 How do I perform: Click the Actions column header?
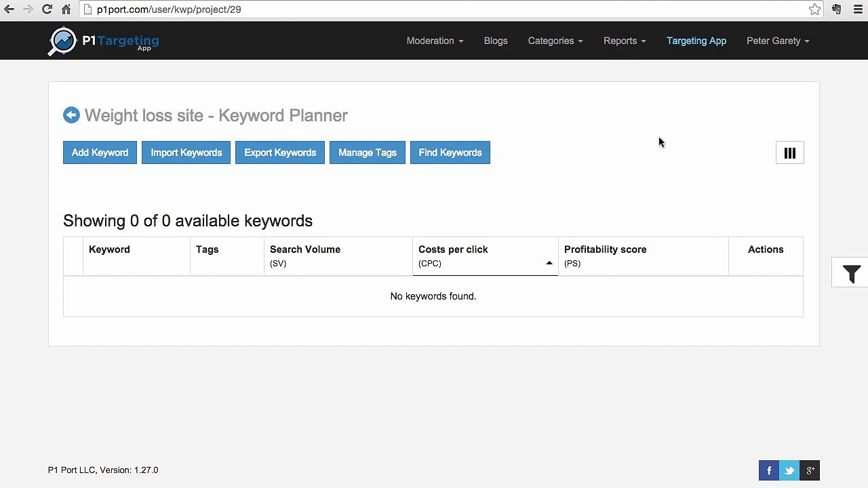point(766,256)
